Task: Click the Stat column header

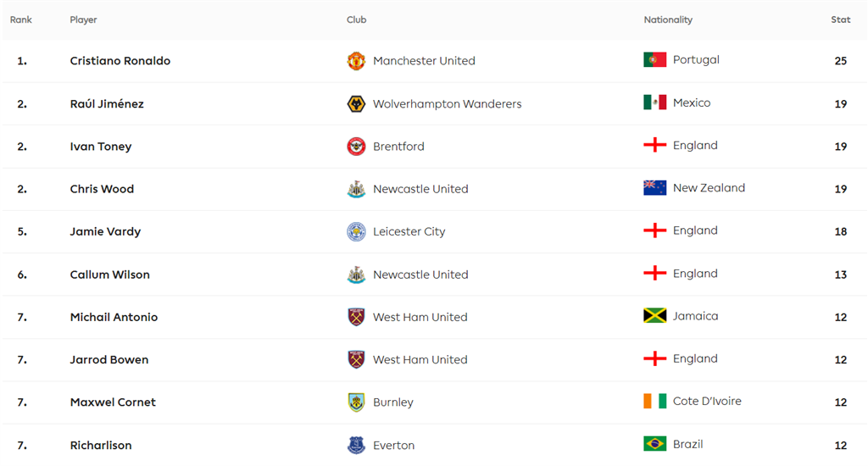Action: [x=840, y=19]
